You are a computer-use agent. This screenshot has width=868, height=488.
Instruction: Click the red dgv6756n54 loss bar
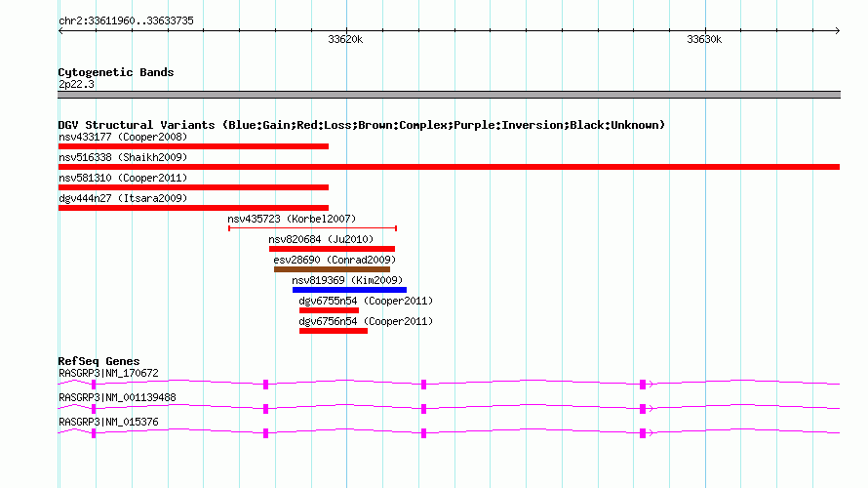[334, 331]
